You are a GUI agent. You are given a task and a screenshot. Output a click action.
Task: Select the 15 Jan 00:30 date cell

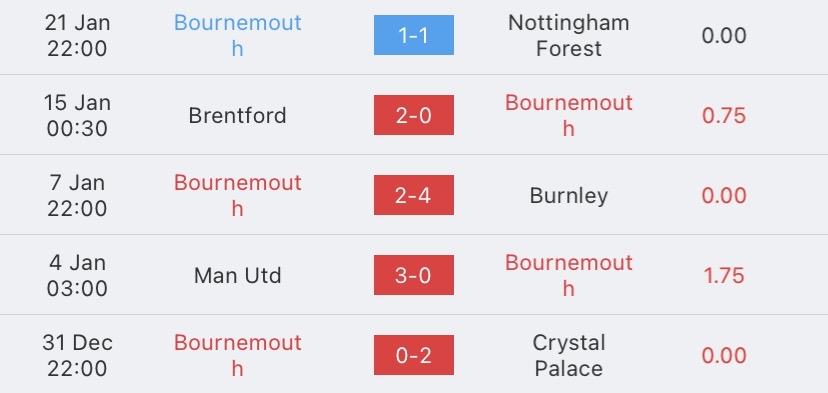pos(77,115)
